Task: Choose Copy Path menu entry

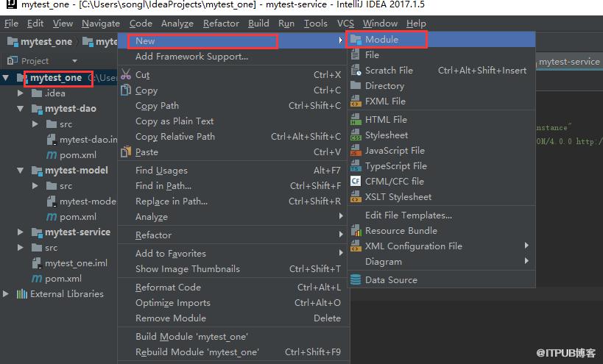Action: pos(233,106)
